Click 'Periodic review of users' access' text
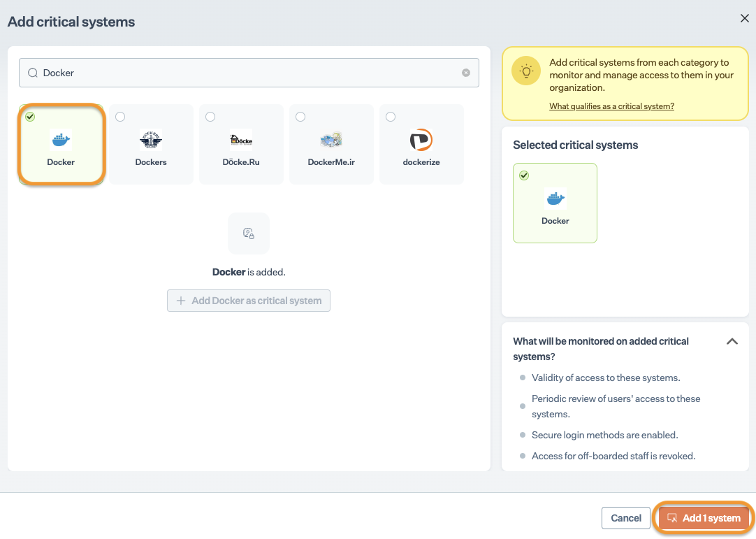 (616, 406)
